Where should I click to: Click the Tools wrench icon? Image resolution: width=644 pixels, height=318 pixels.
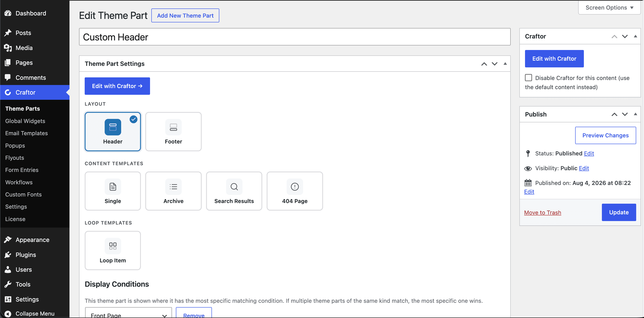[x=8, y=284]
